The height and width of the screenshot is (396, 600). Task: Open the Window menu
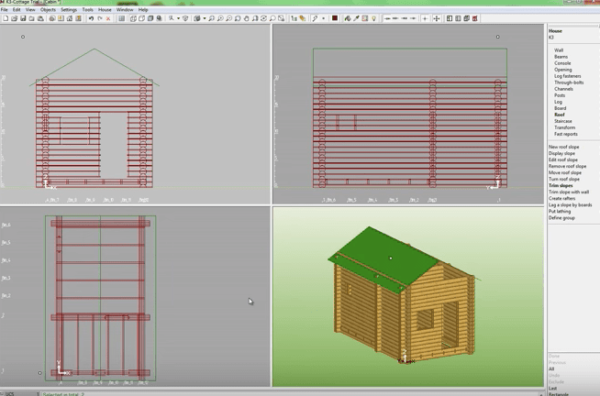click(125, 10)
